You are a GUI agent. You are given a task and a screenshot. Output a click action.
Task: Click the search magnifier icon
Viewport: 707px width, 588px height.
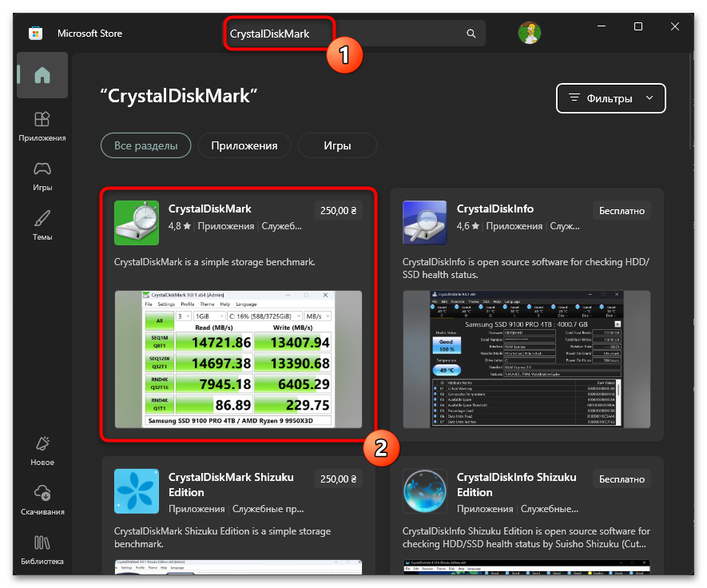[471, 34]
